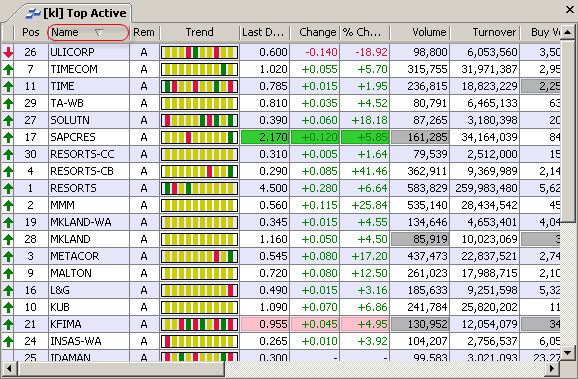
Task: Click the vertical scrollbar up arrow
Action: (567, 32)
